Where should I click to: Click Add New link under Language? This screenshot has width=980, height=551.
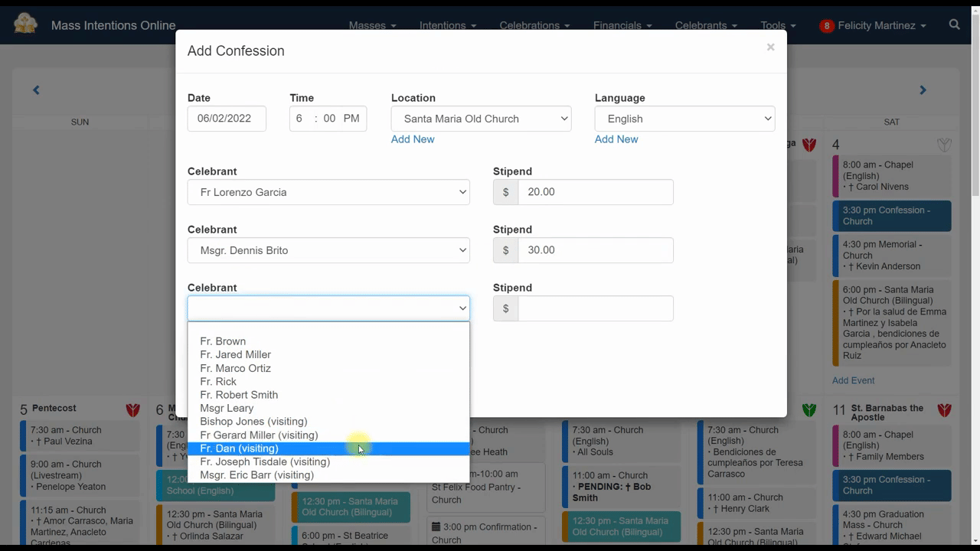point(616,139)
